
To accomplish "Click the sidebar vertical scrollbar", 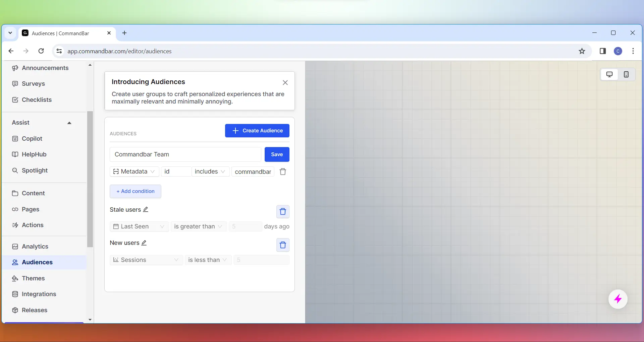I will (x=90, y=179).
